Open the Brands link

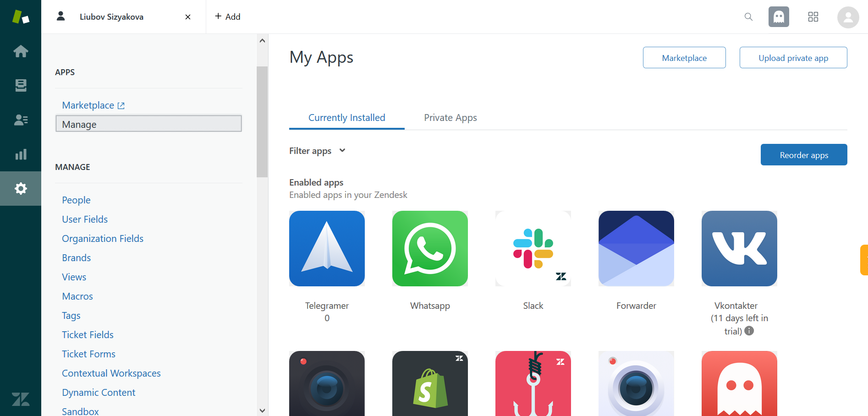(x=77, y=258)
